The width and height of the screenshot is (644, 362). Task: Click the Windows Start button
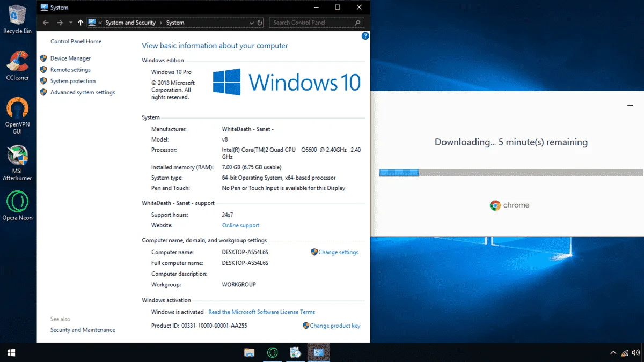pos(11,352)
